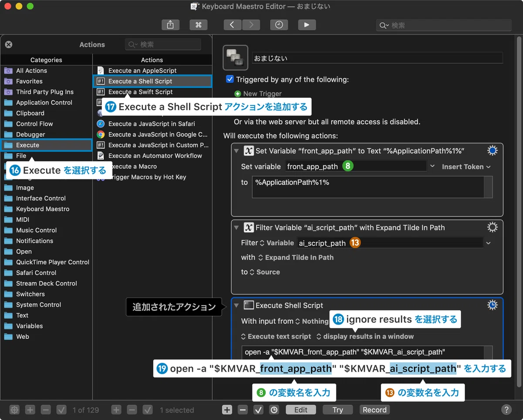The height and width of the screenshot is (420, 523).
Task: Toggle the enable checkmark button beside Edit
Action: pos(258,410)
